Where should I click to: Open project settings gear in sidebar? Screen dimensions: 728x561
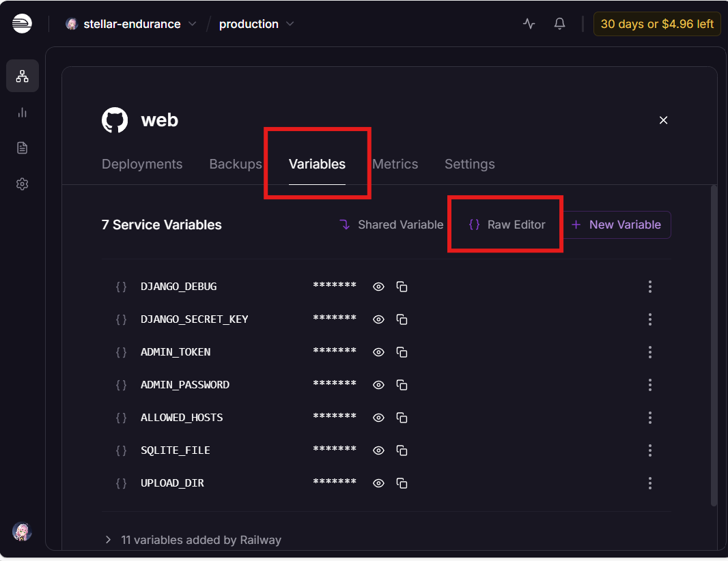pyautogui.click(x=23, y=184)
